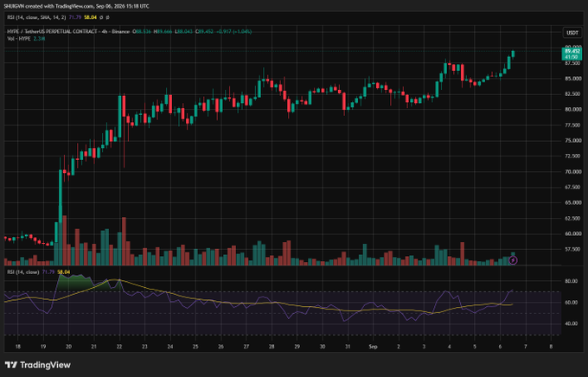
Task: Click the 80.000 price axis label
Action: point(573,110)
